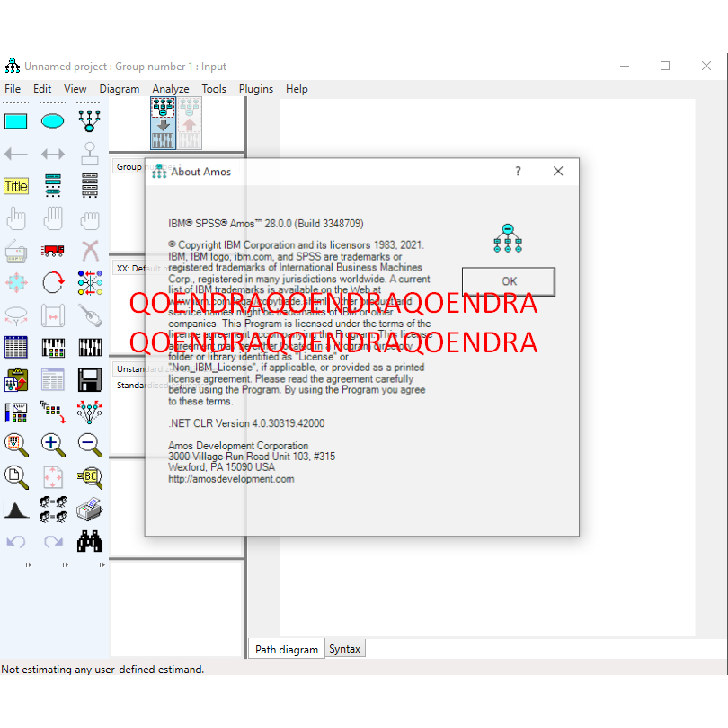Viewport: 728px width, 728px height.
Task: Switch to the Syntax tab
Action: [x=344, y=649]
